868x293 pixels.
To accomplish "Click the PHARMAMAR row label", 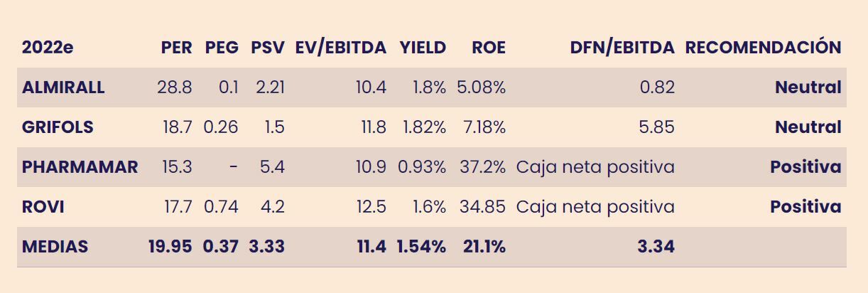I will point(80,167).
